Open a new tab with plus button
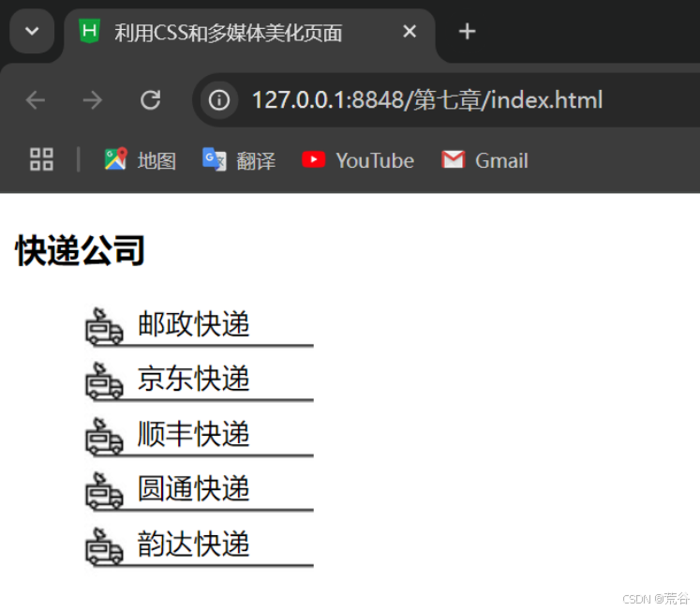This screenshot has height=611, width=700. tap(467, 32)
